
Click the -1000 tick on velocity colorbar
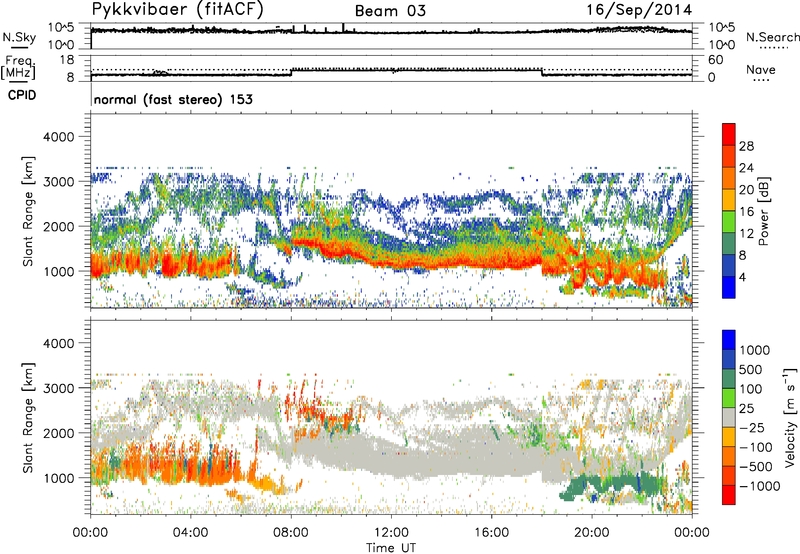(x=760, y=486)
